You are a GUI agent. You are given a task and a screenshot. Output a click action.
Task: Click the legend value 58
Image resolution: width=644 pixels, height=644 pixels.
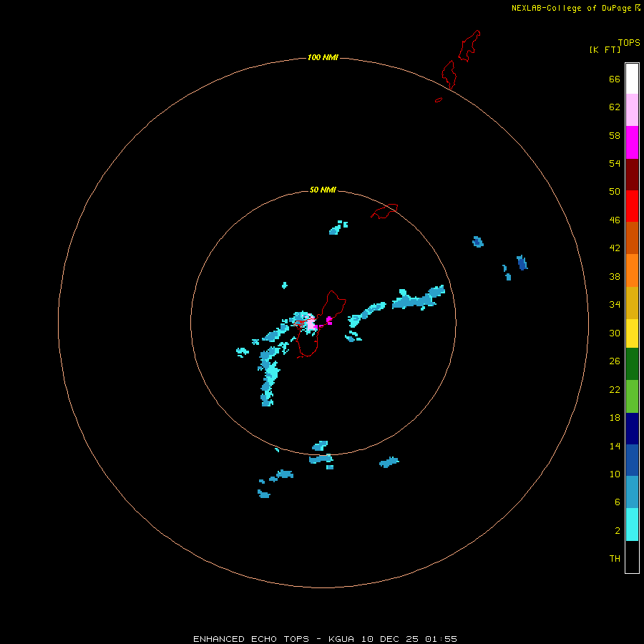(x=615, y=135)
